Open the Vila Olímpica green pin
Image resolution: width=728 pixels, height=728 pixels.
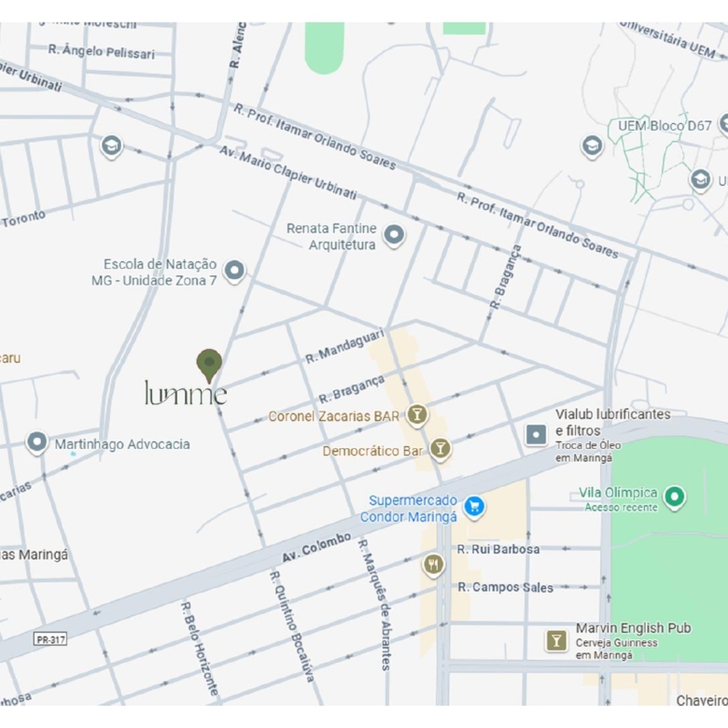point(675,498)
